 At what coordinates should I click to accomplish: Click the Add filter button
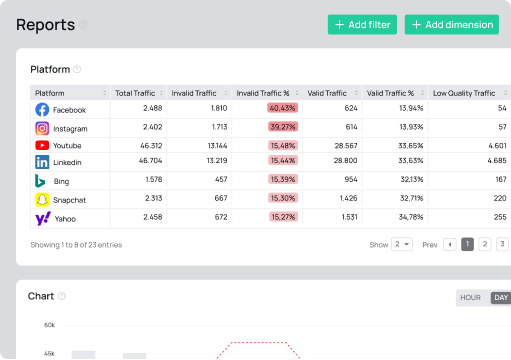click(x=362, y=25)
